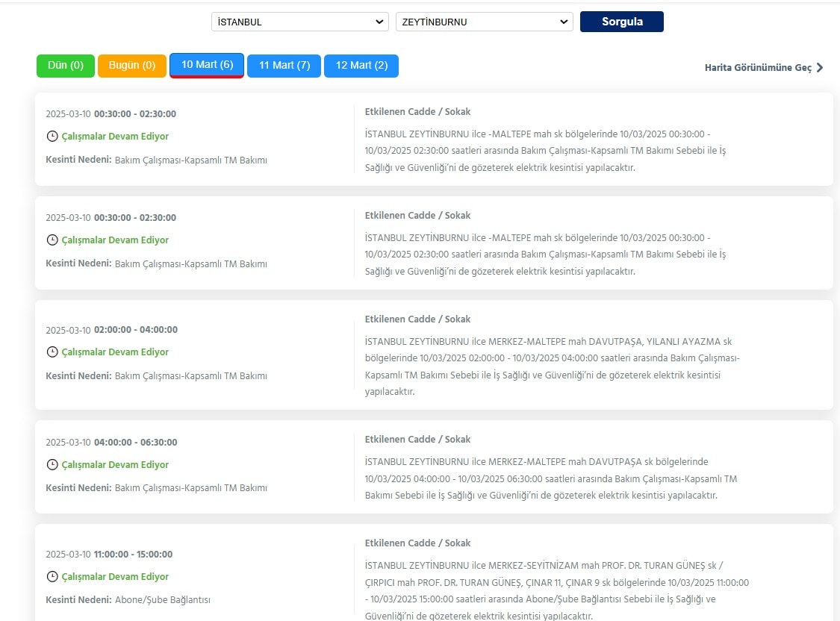
Task: Click the 02:00:00 - 04:00:00 time range text
Action: coord(136,330)
